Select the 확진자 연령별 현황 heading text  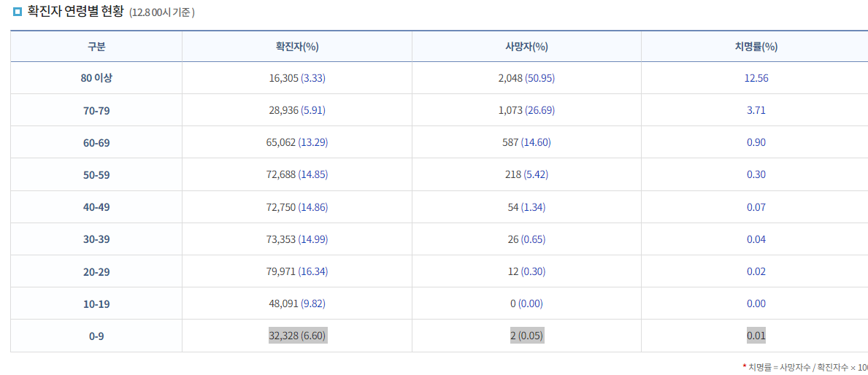pyautogui.click(x=75, y=11)
